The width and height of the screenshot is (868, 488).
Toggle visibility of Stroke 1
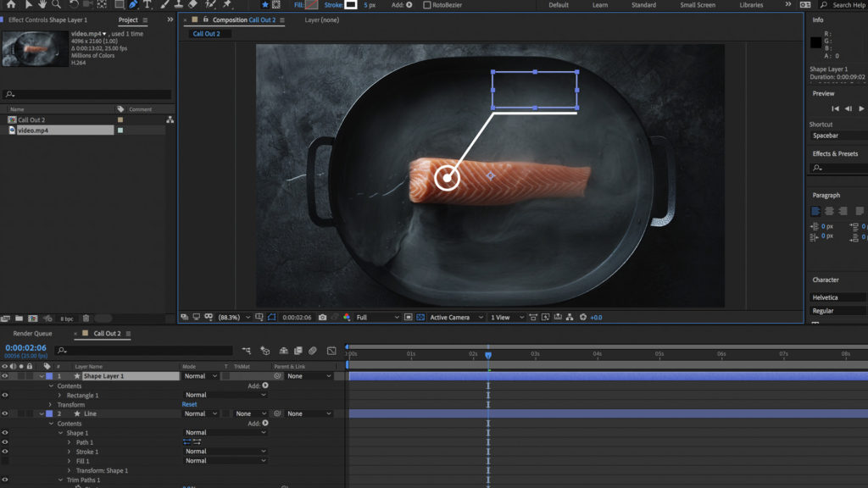(5, 452)
